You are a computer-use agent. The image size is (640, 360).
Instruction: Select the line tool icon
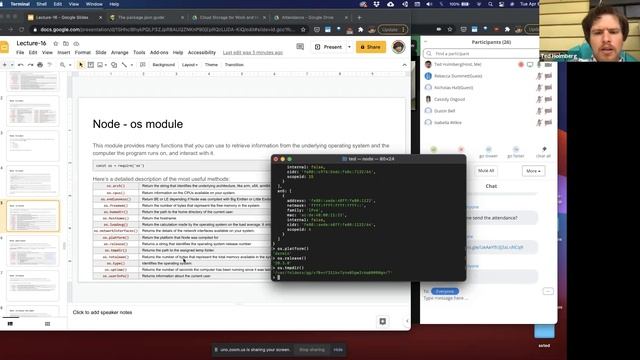coord(124,65)
